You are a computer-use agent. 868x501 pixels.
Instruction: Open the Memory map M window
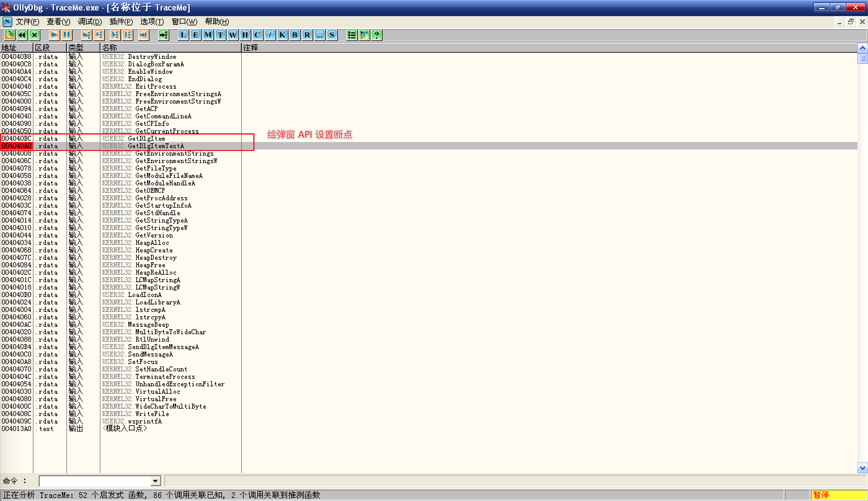pyautogui.click(x=208, y=35)
